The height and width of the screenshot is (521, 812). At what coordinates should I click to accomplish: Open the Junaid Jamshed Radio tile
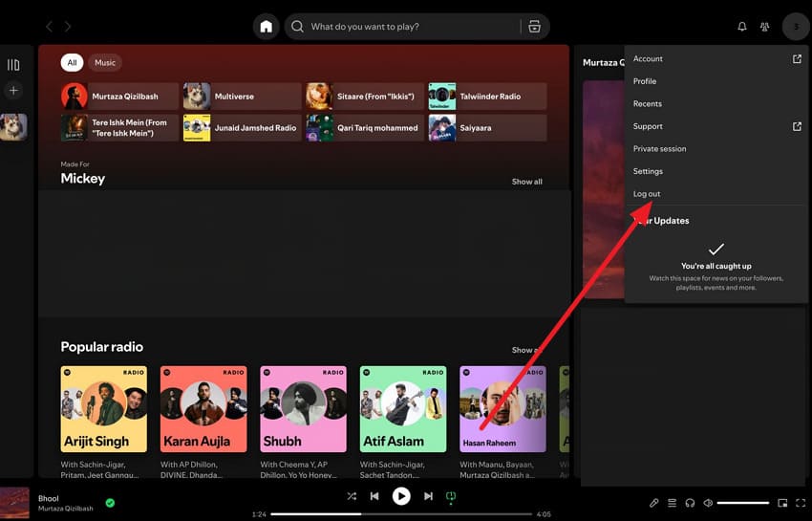point(243,127)
